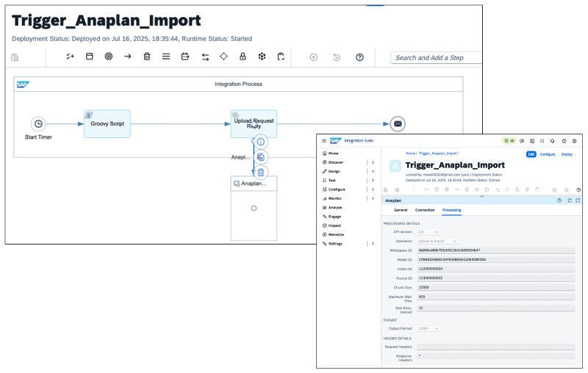Open the API Version dropdown
This screenshot has width=588, height=373.
tap(429, 232)
